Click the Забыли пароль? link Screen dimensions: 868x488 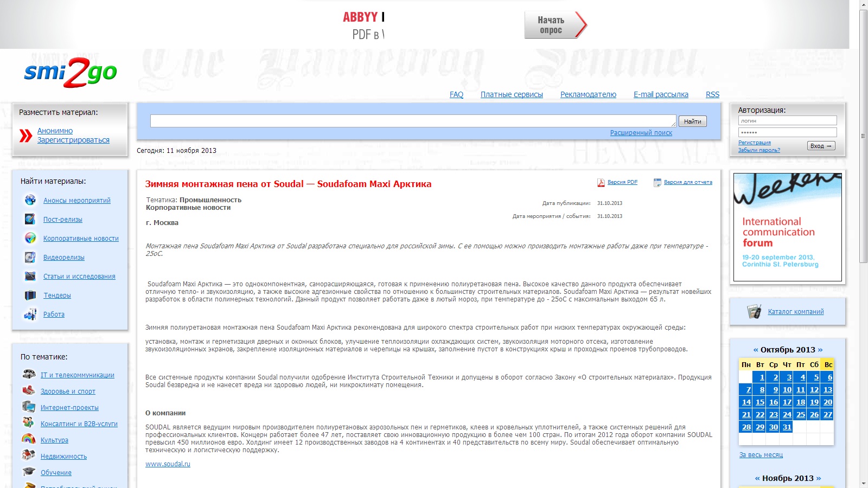[759, 150]
